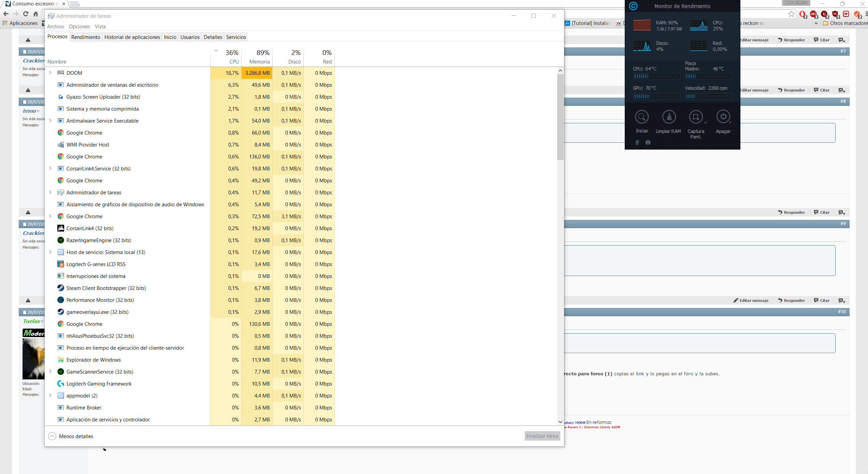Image resolution: width=868 pixels, height=474 pixels.
Task: Collapse view with Menos detalles
Action: (x=71, y=436)
